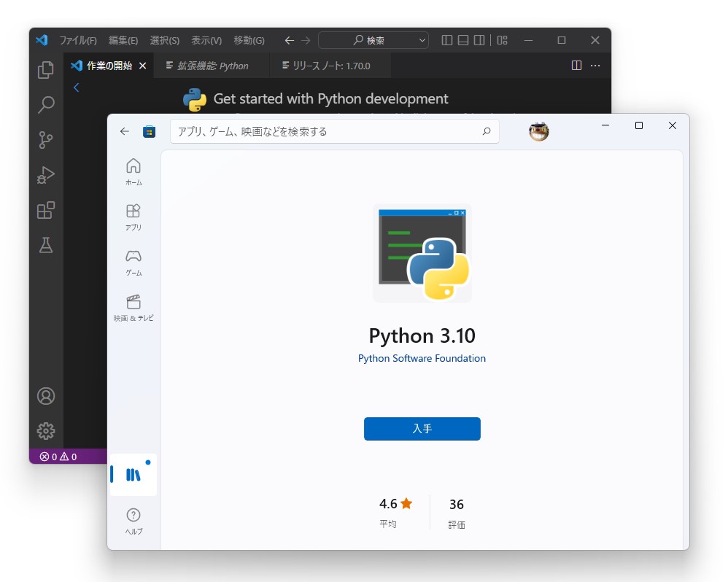Open the ゲーム section of the Store

[133, 261]
